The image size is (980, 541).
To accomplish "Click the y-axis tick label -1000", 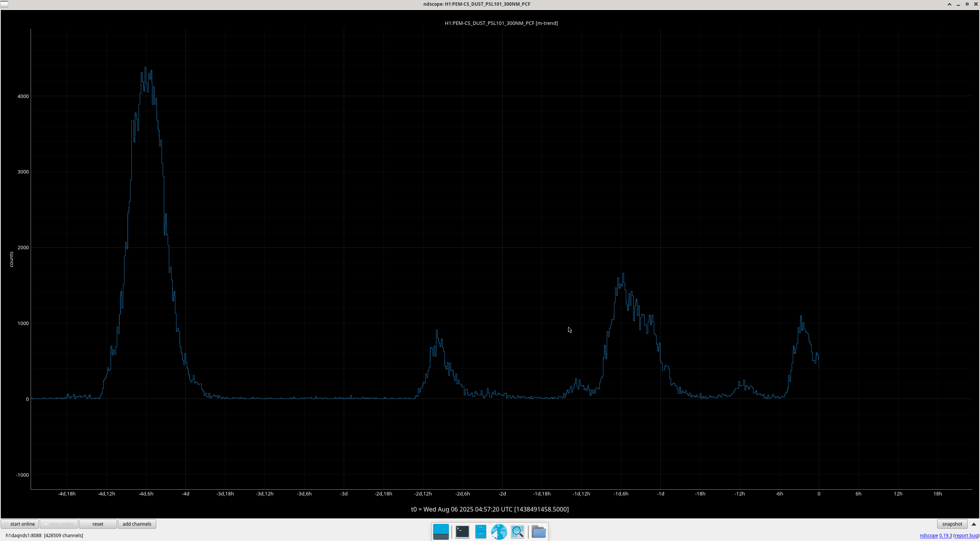I will pos(22,475).
